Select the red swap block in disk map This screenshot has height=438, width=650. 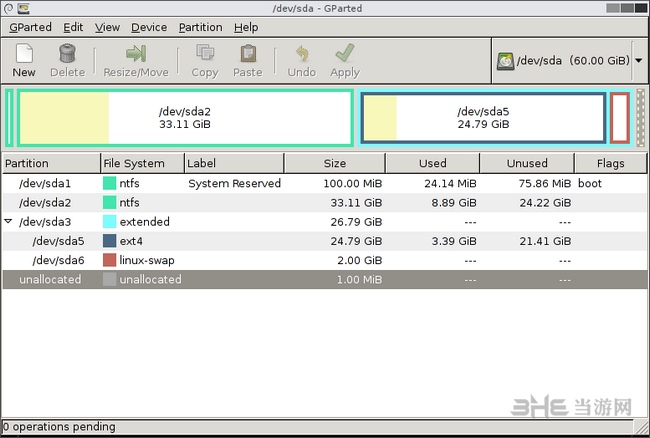(x=620, y=118)
